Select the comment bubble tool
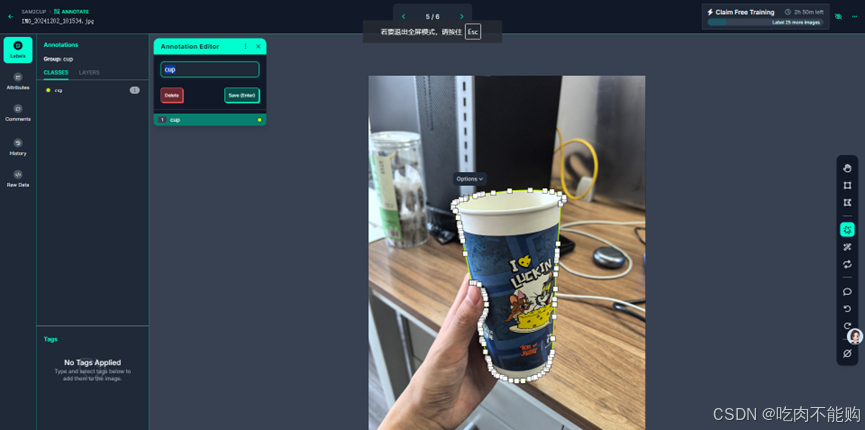 (847, 291)
